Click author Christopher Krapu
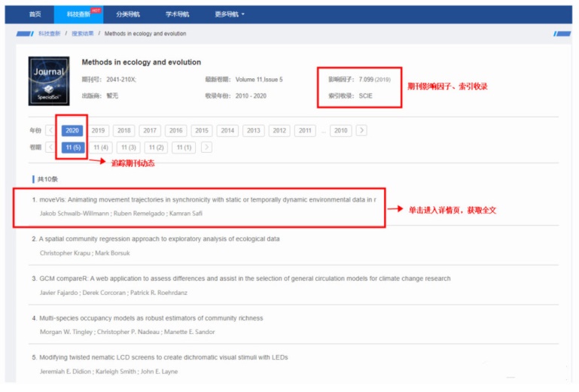Viewport: 579px width, 392px height. coord(65,254)
